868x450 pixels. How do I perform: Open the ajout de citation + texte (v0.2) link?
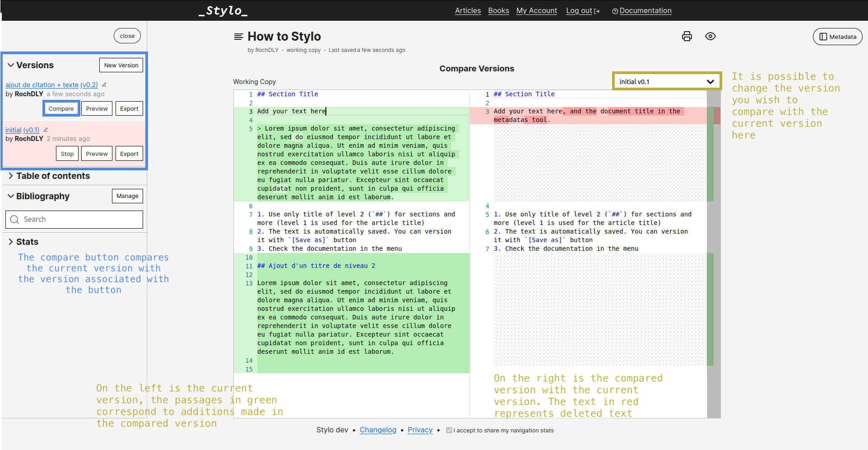pos(51,84)
